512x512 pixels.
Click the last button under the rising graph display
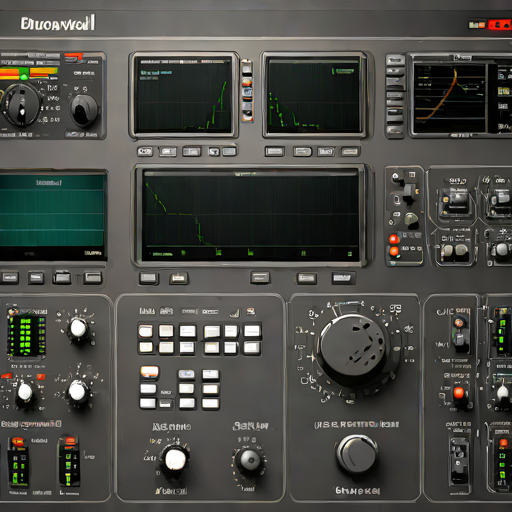(229, 152)
